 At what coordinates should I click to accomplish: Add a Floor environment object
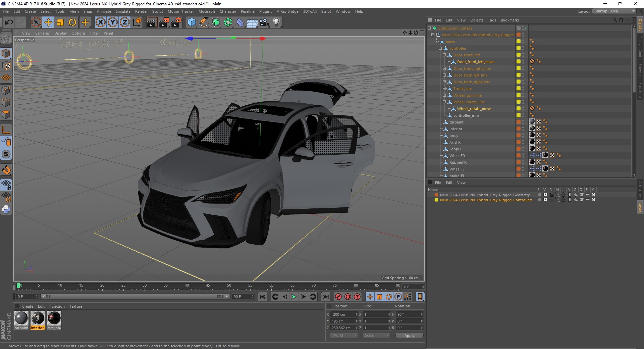[252, 22]
